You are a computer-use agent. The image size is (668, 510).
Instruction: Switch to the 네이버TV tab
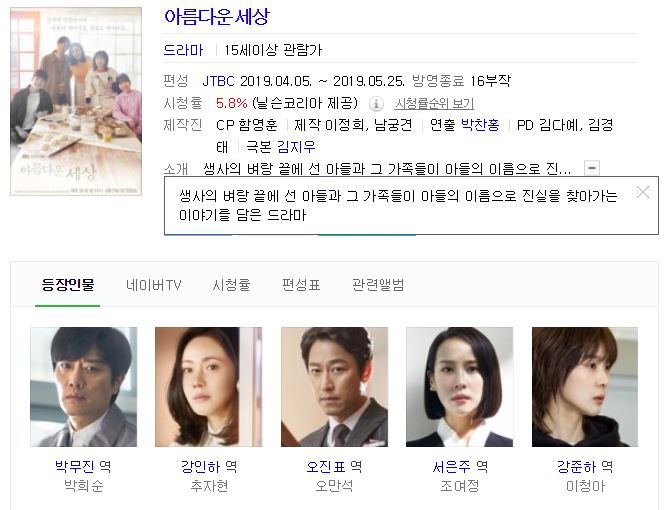(x=154, y=285)
